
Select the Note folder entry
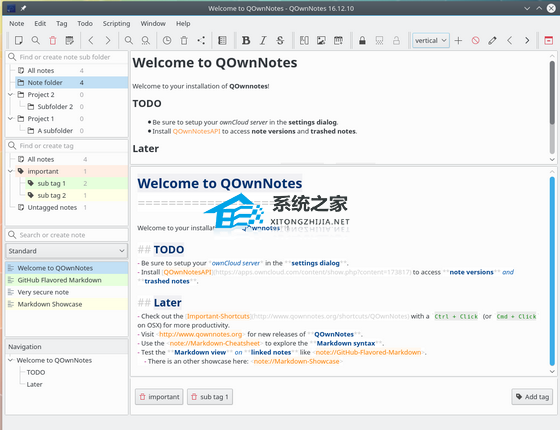(x=71, y=82)
